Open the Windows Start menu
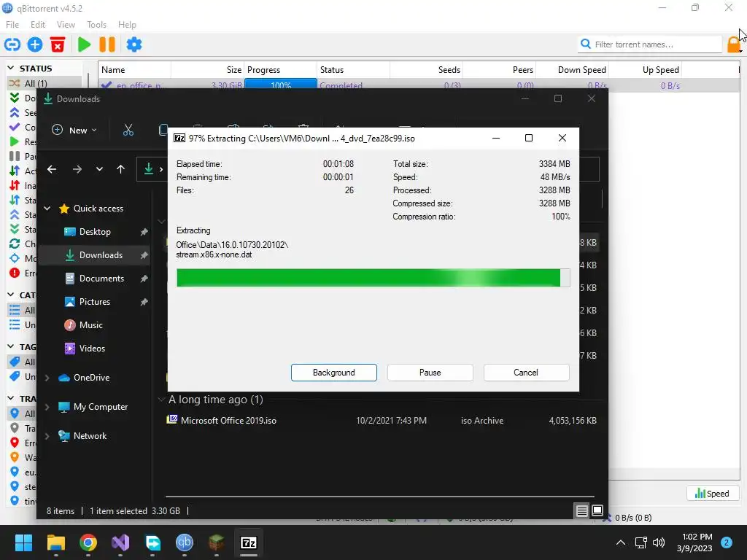Screen dimensions: 747x560 [23, 542]
